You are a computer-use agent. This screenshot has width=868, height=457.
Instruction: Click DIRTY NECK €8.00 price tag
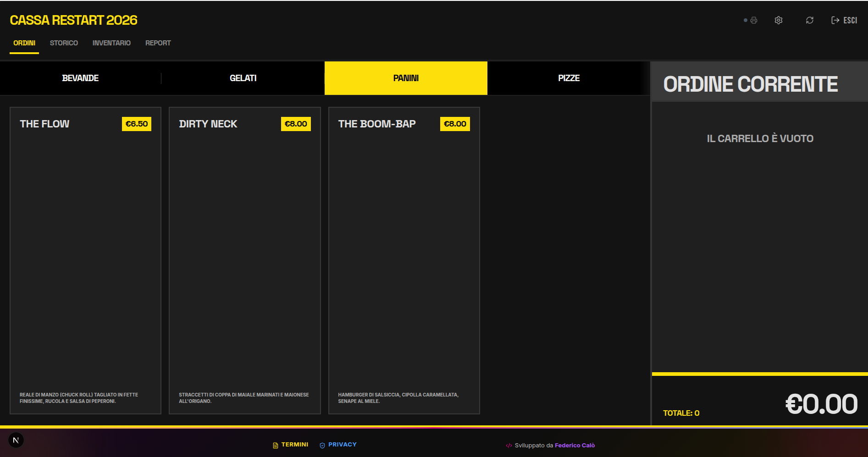point(296,124)
